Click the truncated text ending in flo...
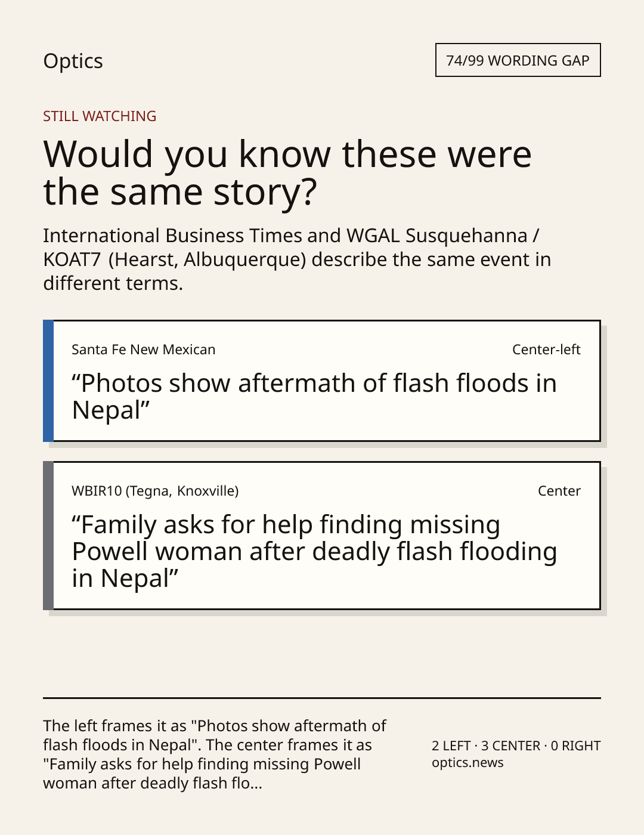The width and height of the screenshot is (644, 835). point(153,783)
